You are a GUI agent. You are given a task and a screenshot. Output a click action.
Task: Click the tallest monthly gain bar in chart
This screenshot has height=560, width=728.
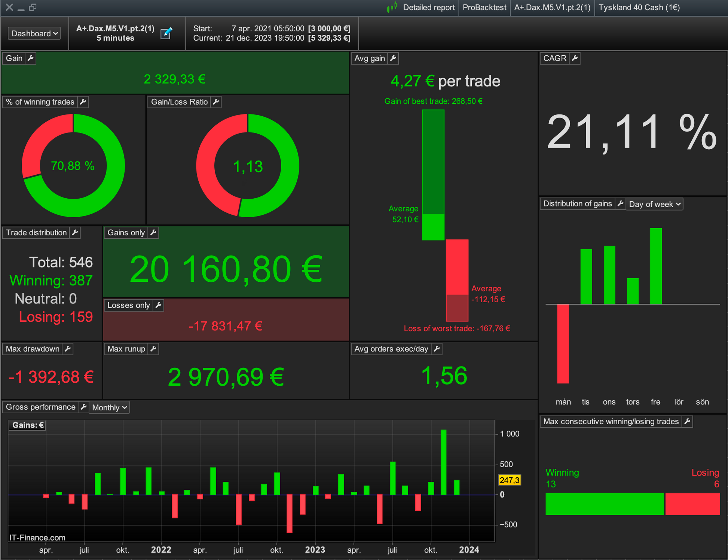click(443, 462)
